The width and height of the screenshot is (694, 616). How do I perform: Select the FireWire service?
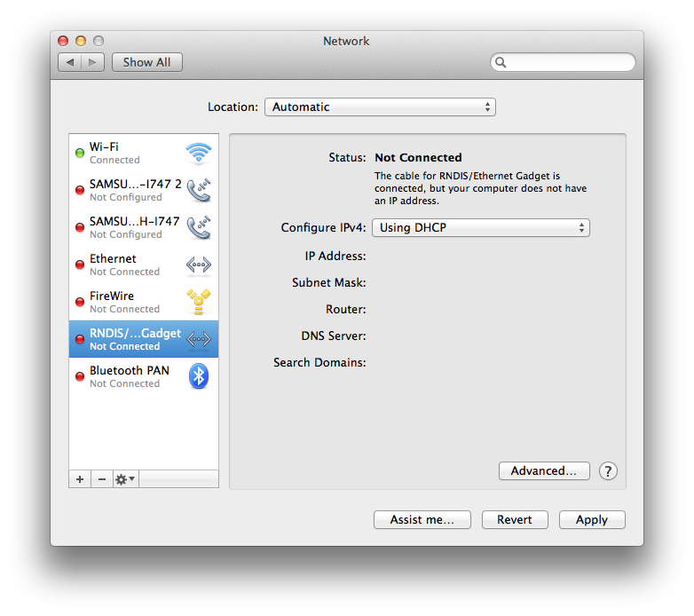tap(144, 302)
